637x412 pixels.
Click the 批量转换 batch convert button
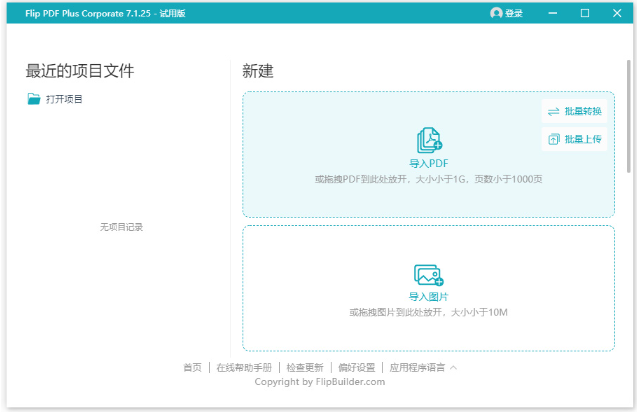tap(574, 111)
